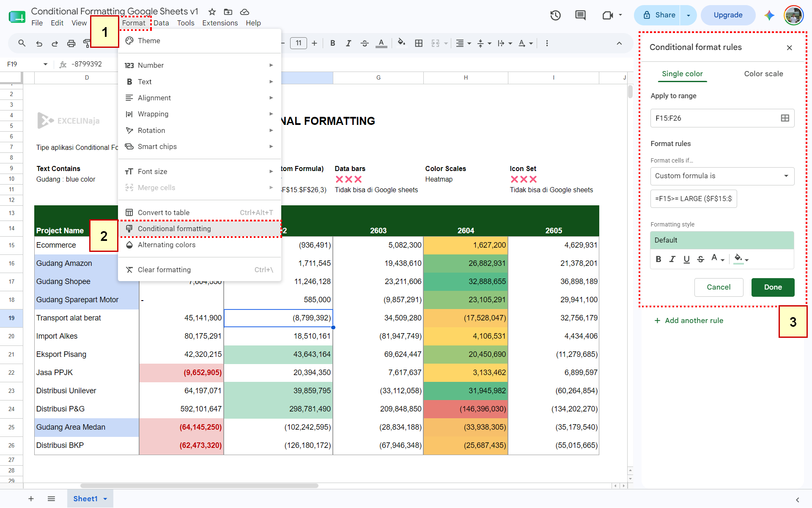Click the custom formula input field
Viewport: 812px width, 508px height.
[694, 199]
